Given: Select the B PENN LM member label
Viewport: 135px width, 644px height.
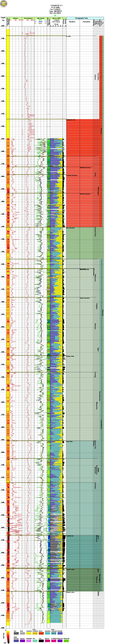Looking at the screenshot, I should click(70, 536).
